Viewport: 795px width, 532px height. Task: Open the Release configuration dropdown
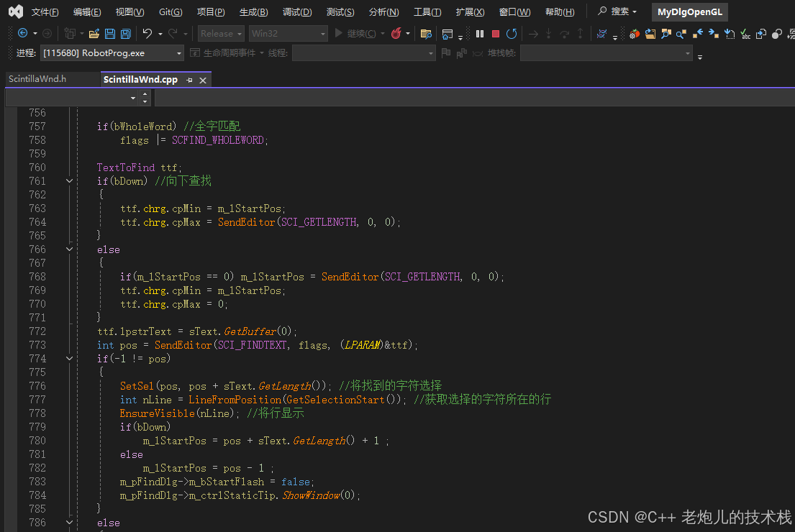tap(221, 34)
